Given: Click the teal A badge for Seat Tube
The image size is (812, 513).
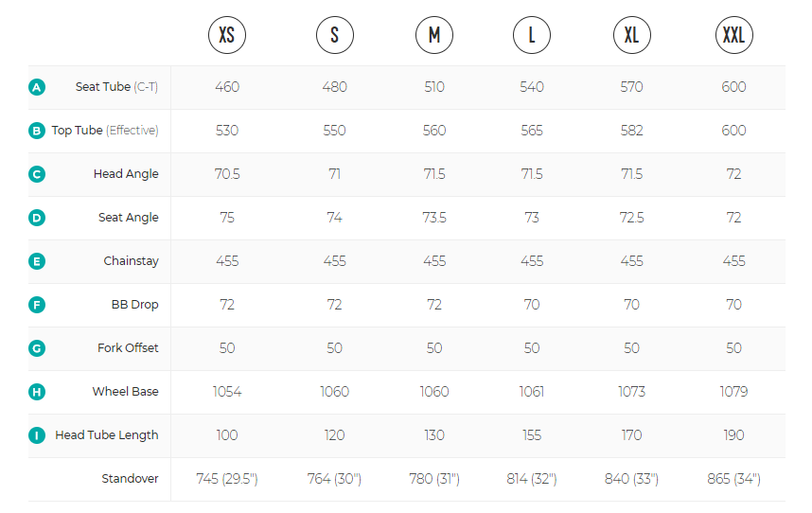Looking at the screenshot, I should click(37, 87).
